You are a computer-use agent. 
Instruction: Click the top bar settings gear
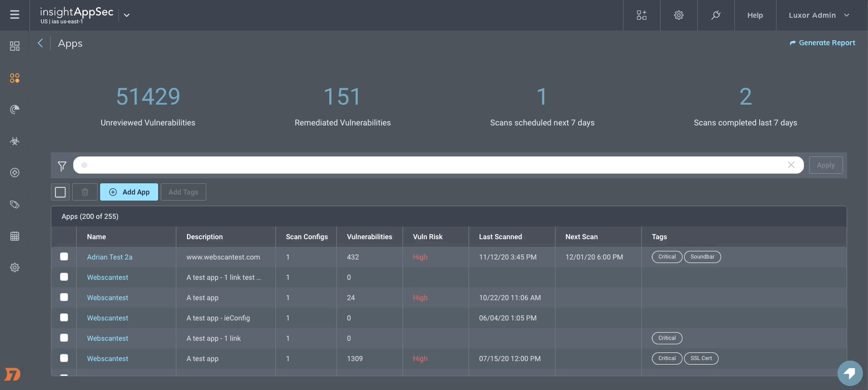[x=678, y=15]
